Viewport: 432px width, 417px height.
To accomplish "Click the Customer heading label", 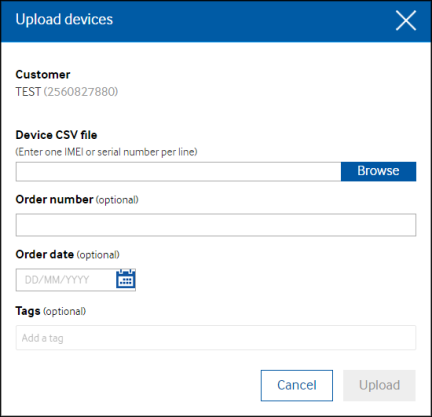I will 43,75.
